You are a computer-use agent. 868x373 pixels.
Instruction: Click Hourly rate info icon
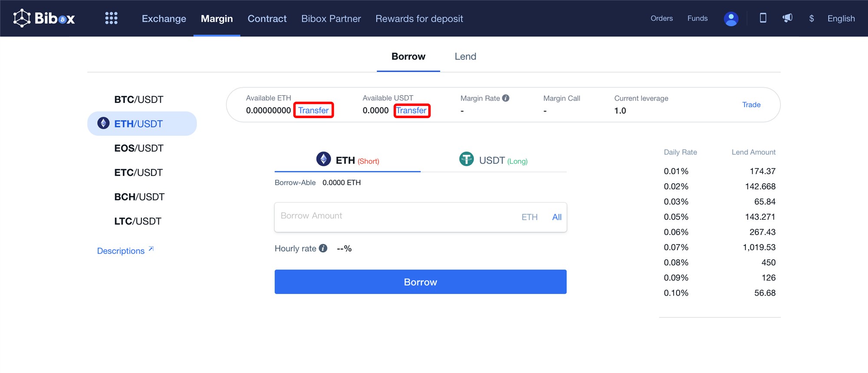[x=323, y=248]
